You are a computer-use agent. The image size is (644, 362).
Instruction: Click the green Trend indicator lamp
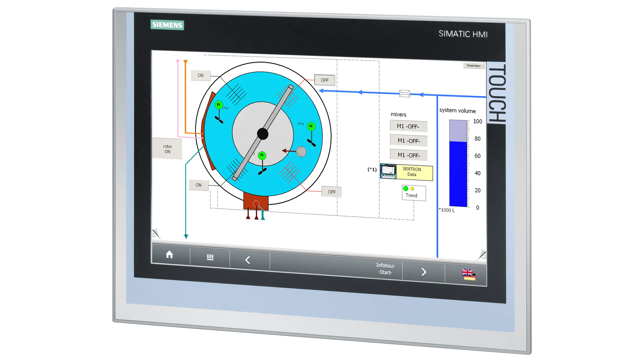coord(406,188)
